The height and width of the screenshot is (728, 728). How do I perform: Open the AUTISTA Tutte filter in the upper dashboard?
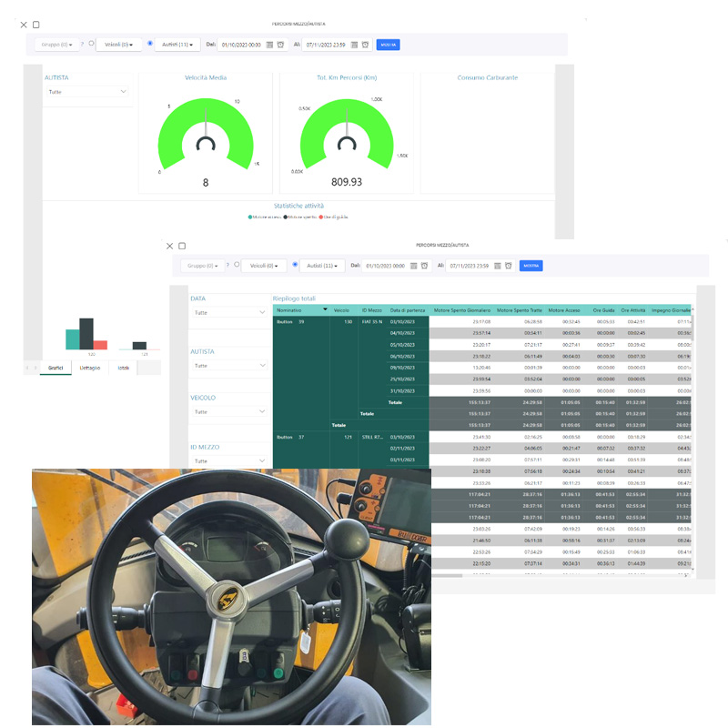(86, 92)
